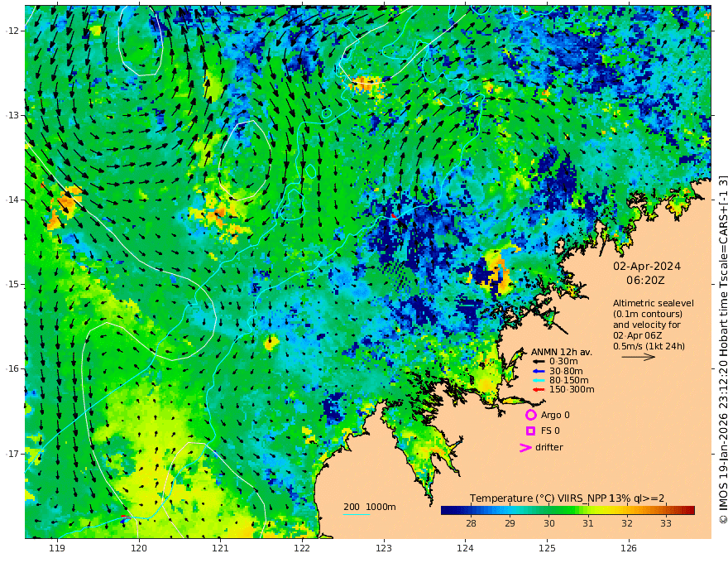Click the colorbar tick label 29
Viewport: 728px width, 563px height.
[x=510, y=523]
